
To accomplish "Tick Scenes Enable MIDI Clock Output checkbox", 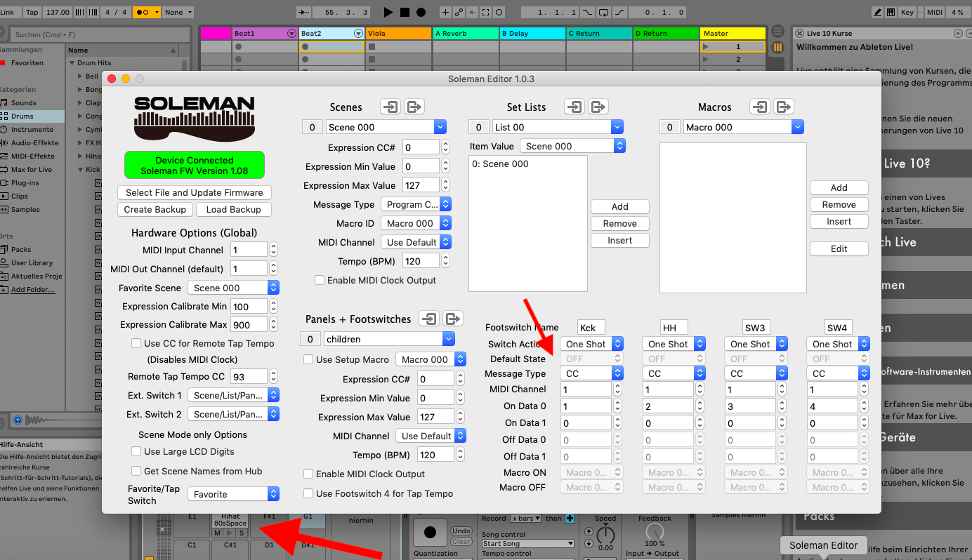I will click(x=320, y=280).
